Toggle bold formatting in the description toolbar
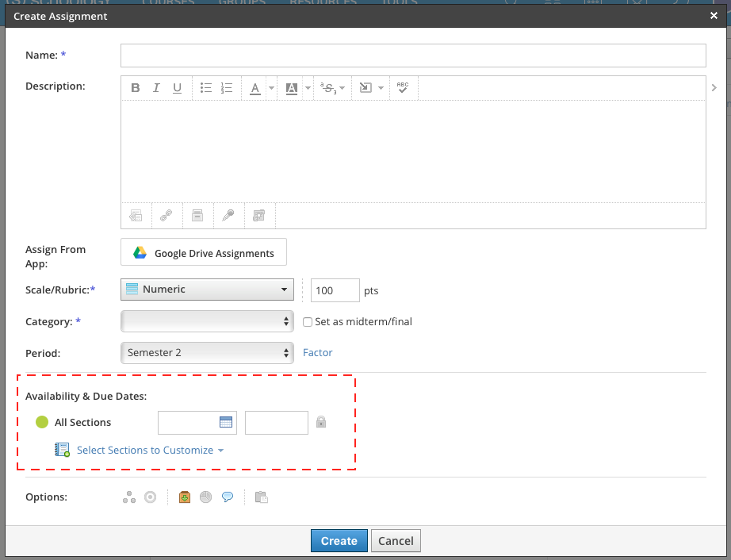 tap(136, 88)
